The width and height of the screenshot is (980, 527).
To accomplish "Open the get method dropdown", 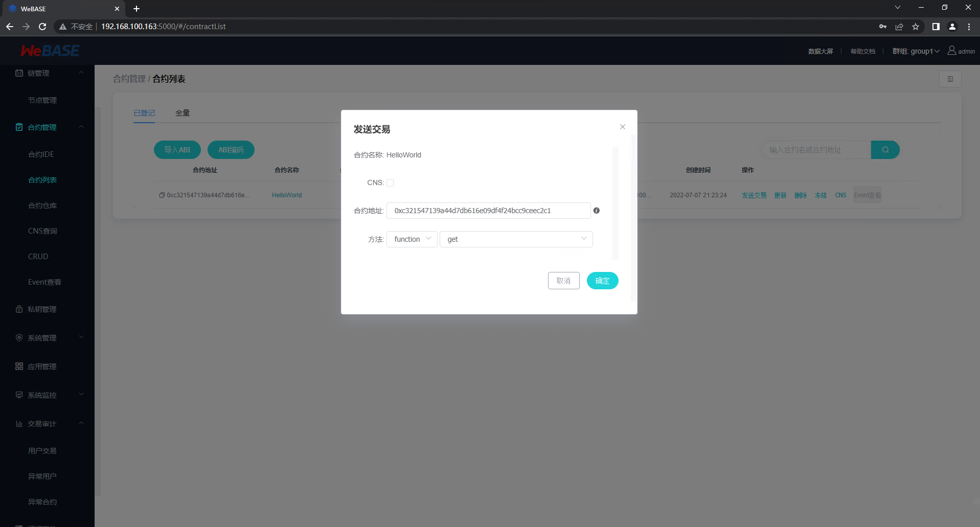I will (x=516, y=239).
